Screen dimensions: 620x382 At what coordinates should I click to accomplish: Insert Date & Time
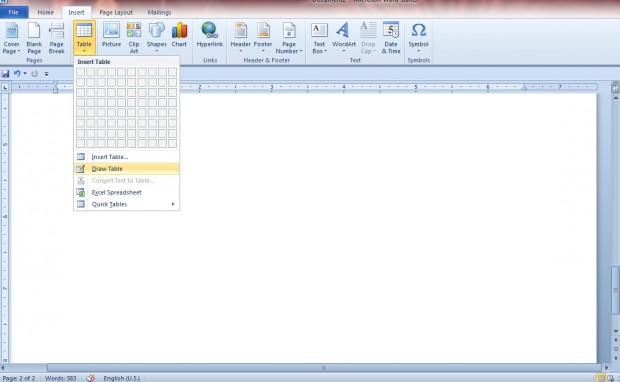[391, 38]
